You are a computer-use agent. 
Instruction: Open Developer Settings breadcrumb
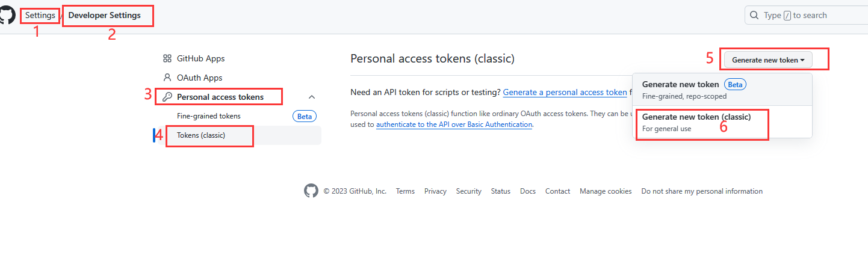pos(105,15)
